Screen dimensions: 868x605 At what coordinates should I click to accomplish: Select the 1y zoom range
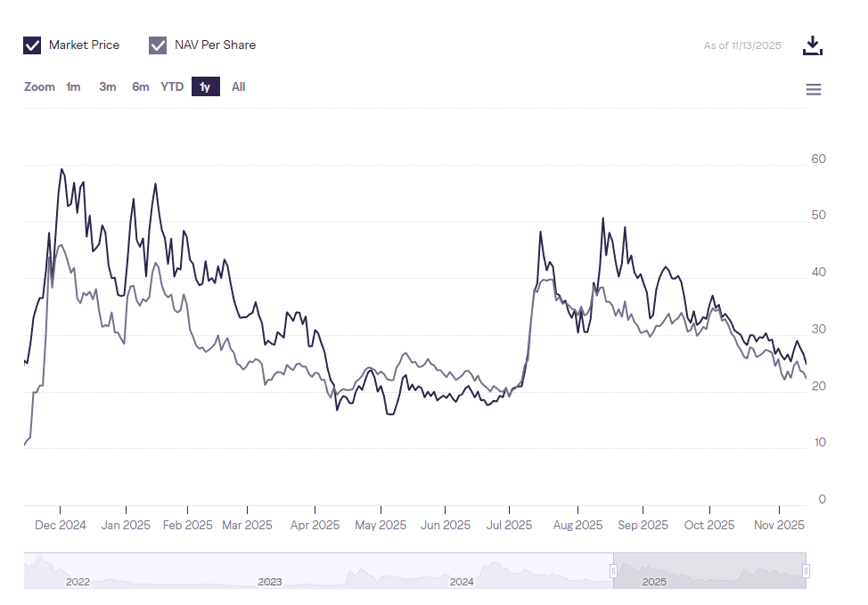click(204, 86)
